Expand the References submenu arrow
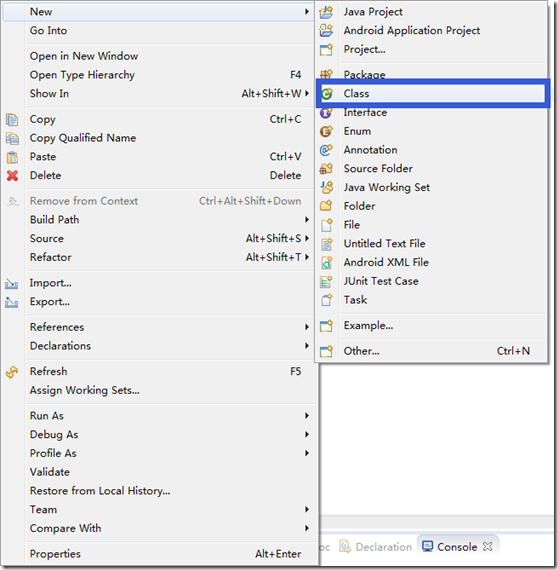The width and height of the screenshot is (558, 570). tap(307, 327)
